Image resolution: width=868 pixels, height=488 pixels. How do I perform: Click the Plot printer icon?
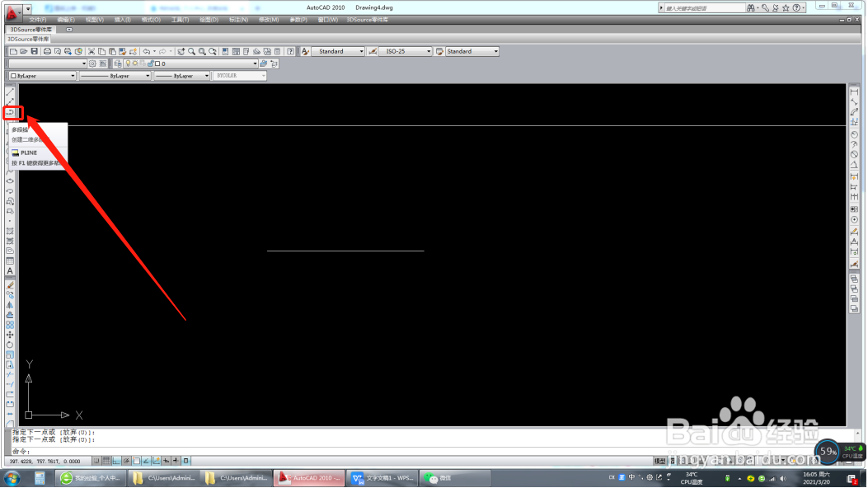point(47,51)
